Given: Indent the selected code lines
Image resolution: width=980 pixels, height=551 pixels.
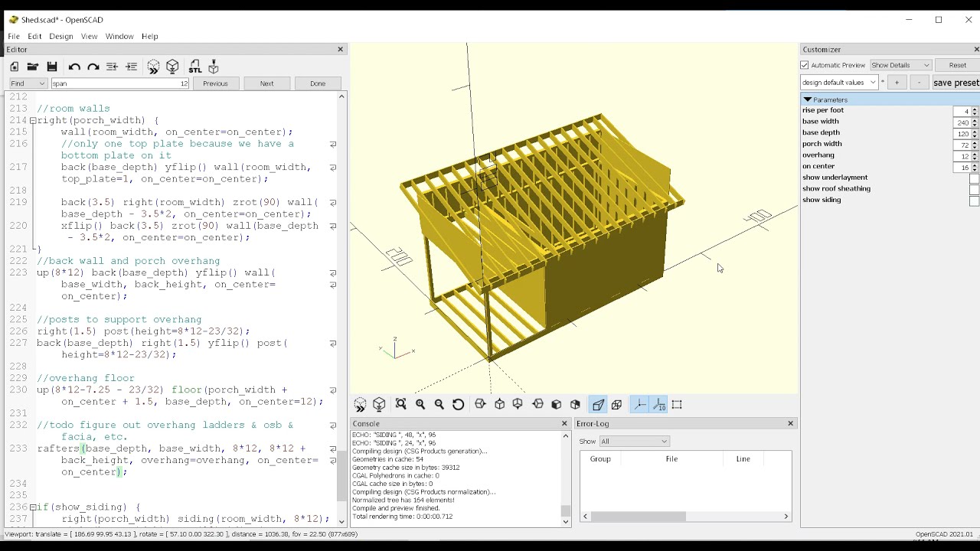Looking at the screenshot, I should [131, 67].
